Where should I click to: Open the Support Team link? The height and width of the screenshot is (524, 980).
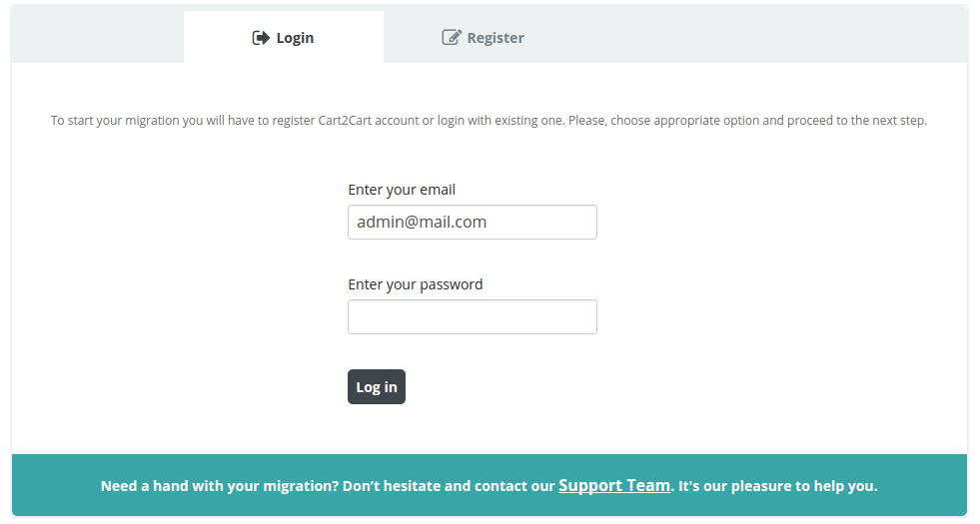614,486
